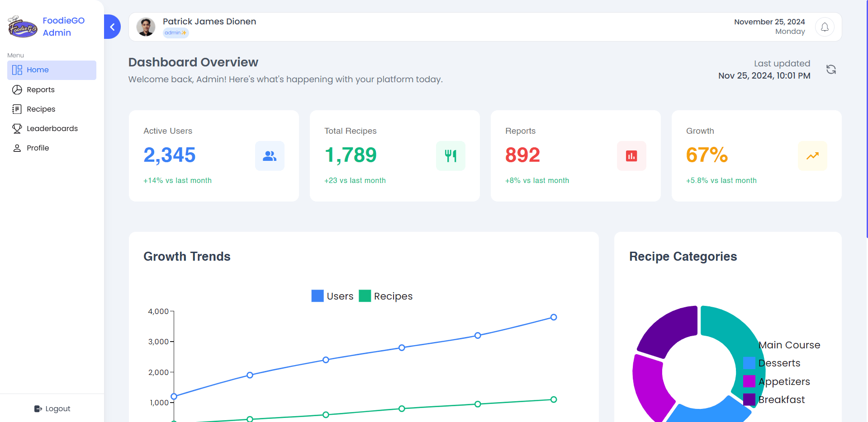Click the Logout button
Screen dimensions: 868x422
click(x=52, y=408)
